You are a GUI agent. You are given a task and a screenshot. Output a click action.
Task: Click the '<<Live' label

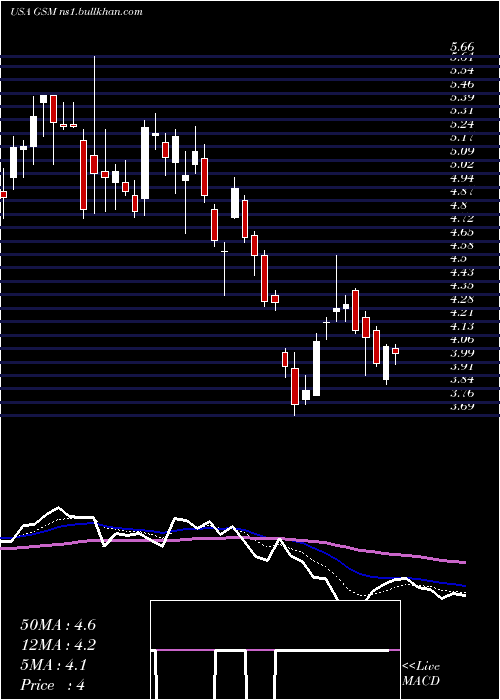421,667
